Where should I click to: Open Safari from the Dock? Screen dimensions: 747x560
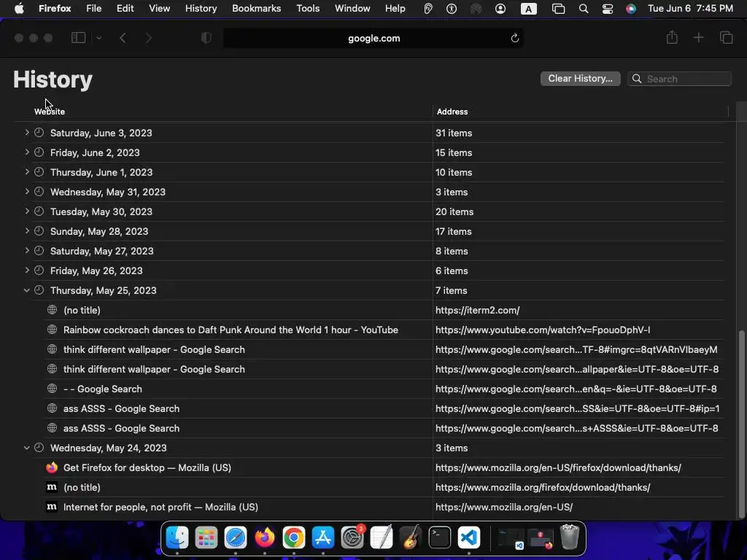coord(236,538)
